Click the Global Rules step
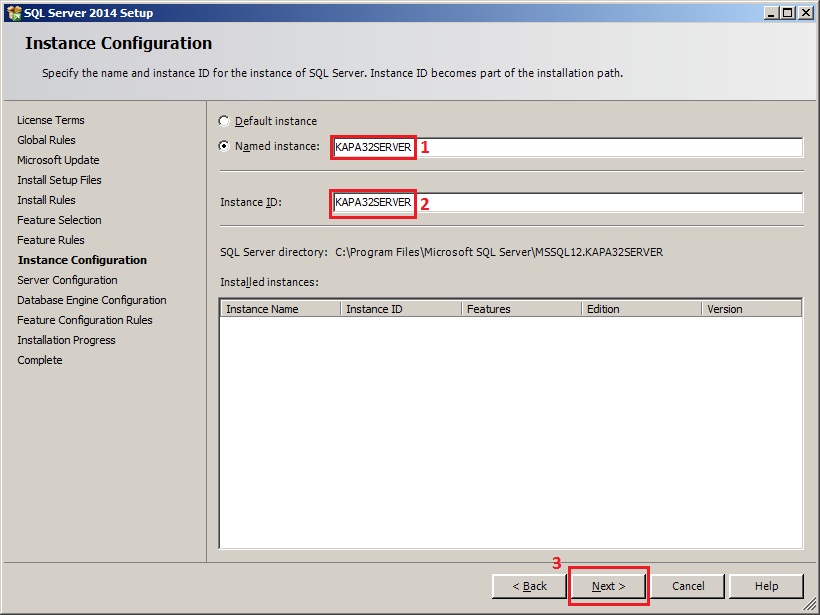The height and width of the screenshot is (615, 820). click(46, 140)
